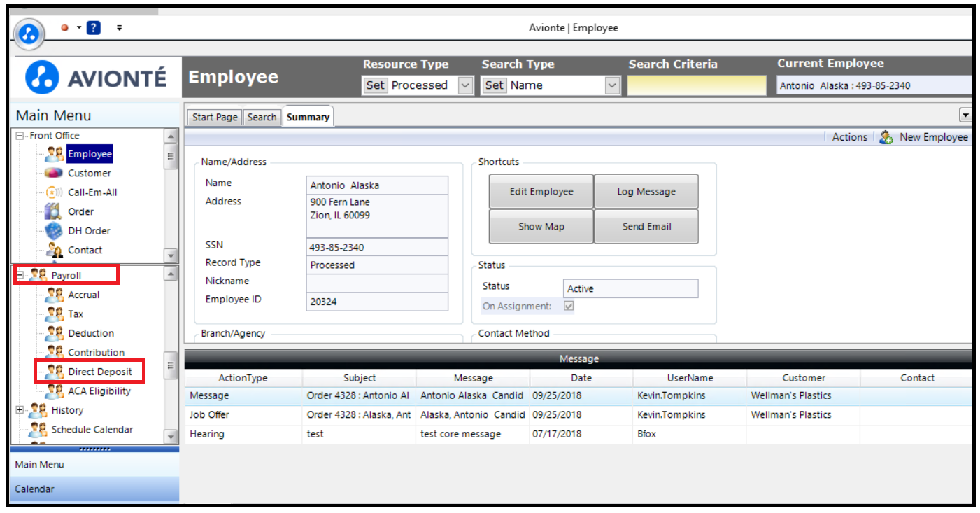
Task: Sort messages by the ActionType column header
Action: 243,378
